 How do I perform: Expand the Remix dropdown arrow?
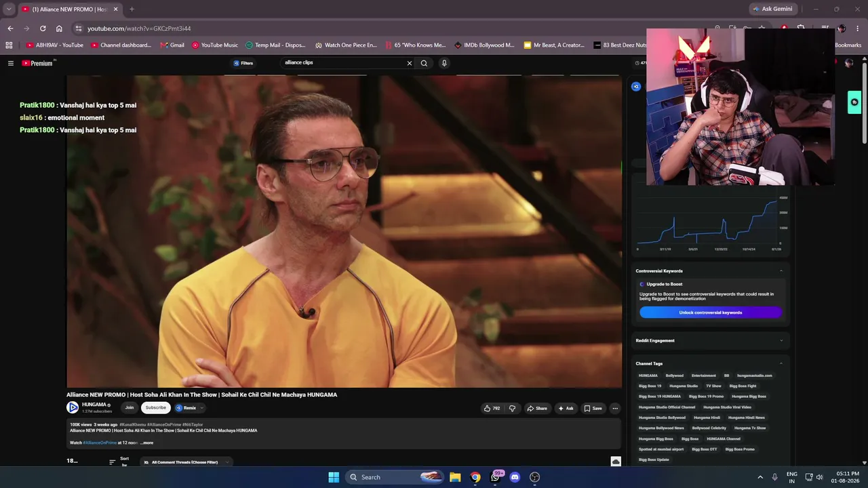coord(201,408)
